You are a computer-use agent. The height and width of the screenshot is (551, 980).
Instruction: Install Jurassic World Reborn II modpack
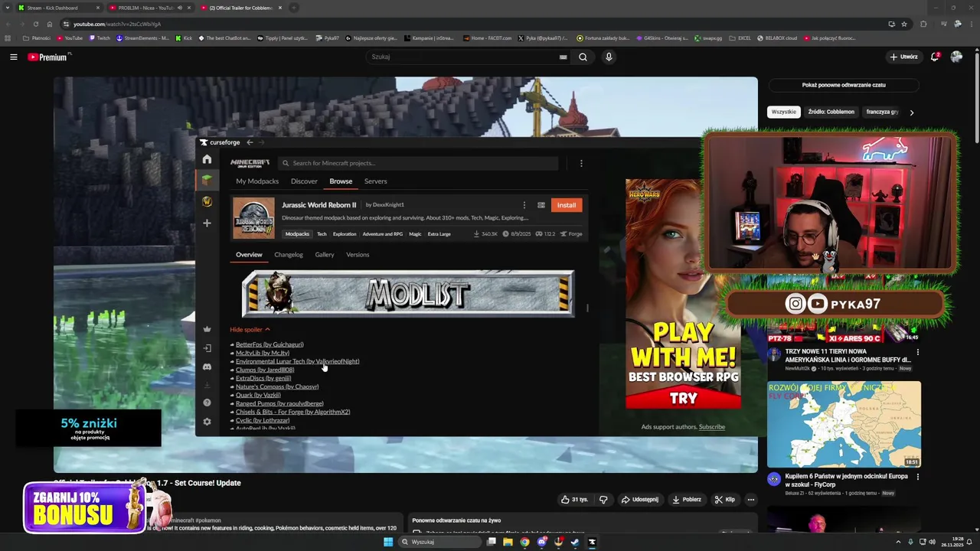tap(567, 205)
